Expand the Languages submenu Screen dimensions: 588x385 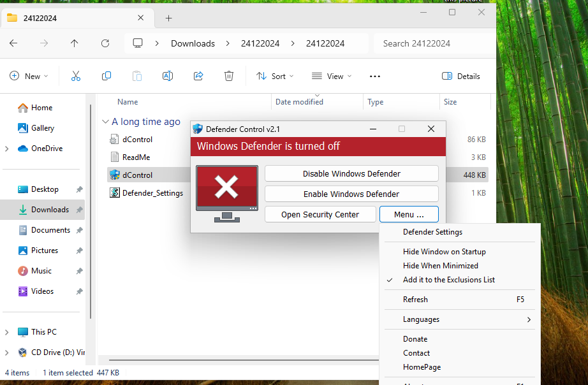pyautogui.click(x=460, y=319)
